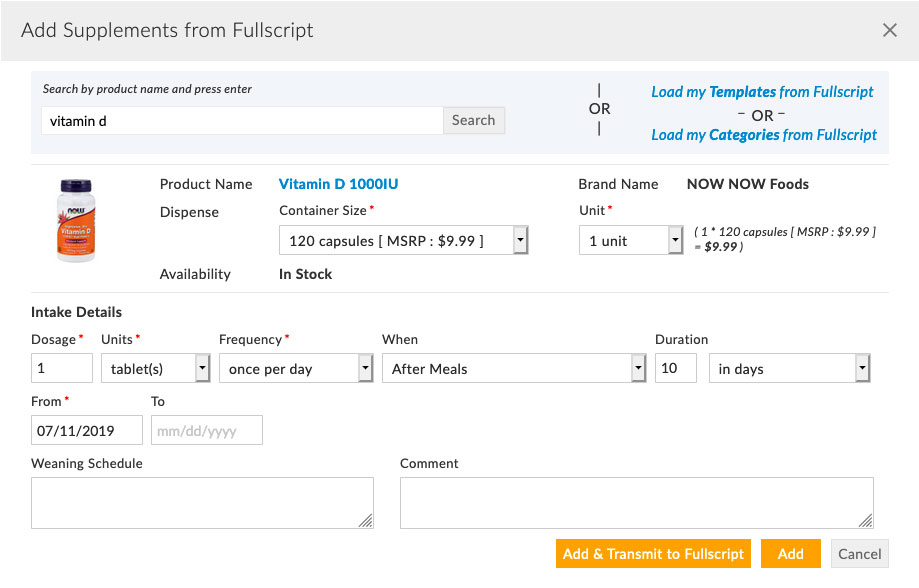Image resolution: width=919 pixels, height=588 pixels.
Task: Click the To date field
Action: [206, 430]
